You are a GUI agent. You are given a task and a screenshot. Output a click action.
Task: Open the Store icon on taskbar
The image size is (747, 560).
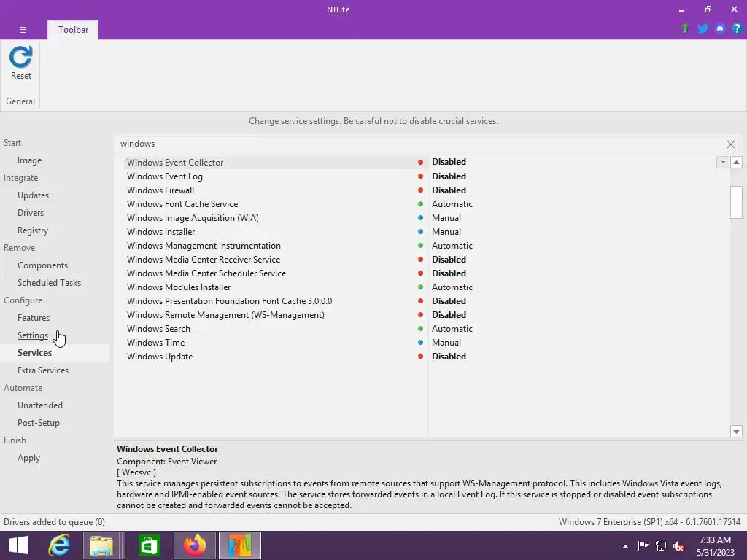coord(149,545)
